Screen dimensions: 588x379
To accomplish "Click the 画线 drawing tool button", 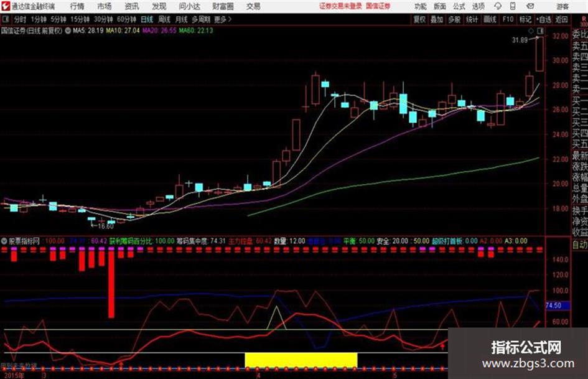I will (490, 19).
